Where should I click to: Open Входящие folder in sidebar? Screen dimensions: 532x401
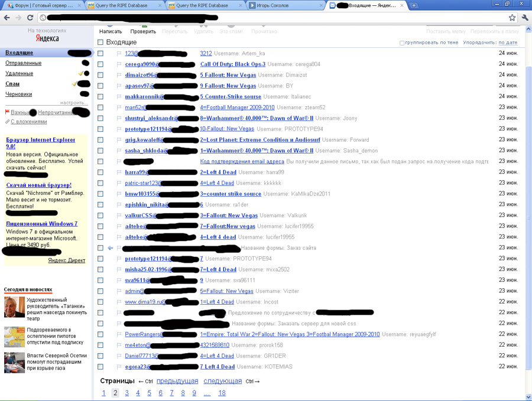point(19,53)
